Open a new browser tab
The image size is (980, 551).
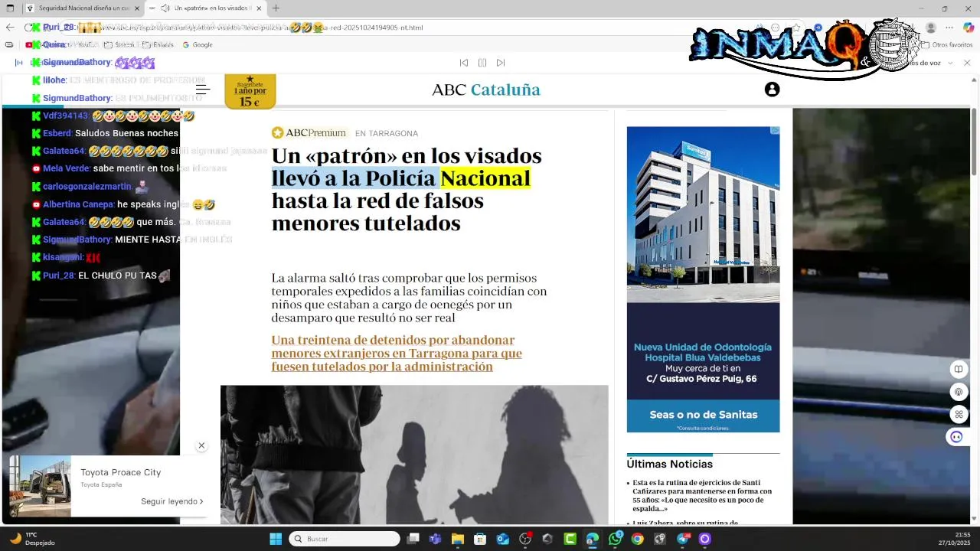[276, 8]
